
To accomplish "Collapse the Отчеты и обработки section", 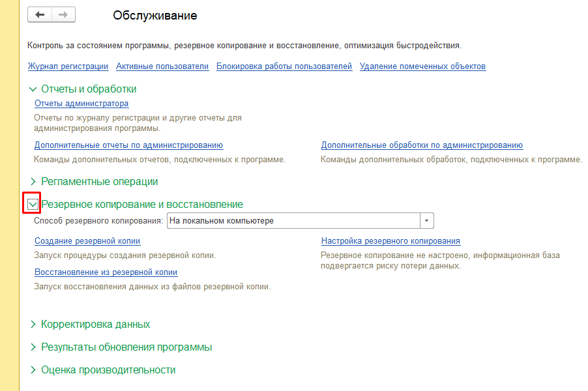I will coord(33,89).
